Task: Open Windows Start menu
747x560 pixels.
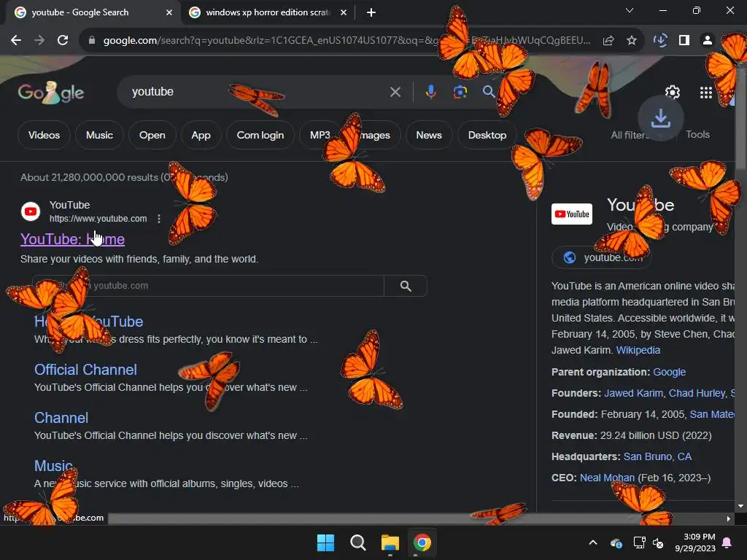Action: [326, 542]
